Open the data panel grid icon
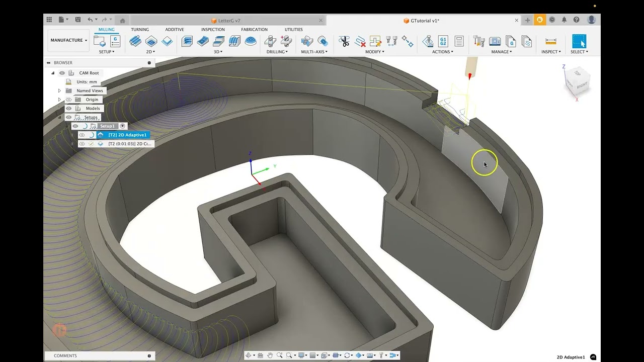 (49, 20)
